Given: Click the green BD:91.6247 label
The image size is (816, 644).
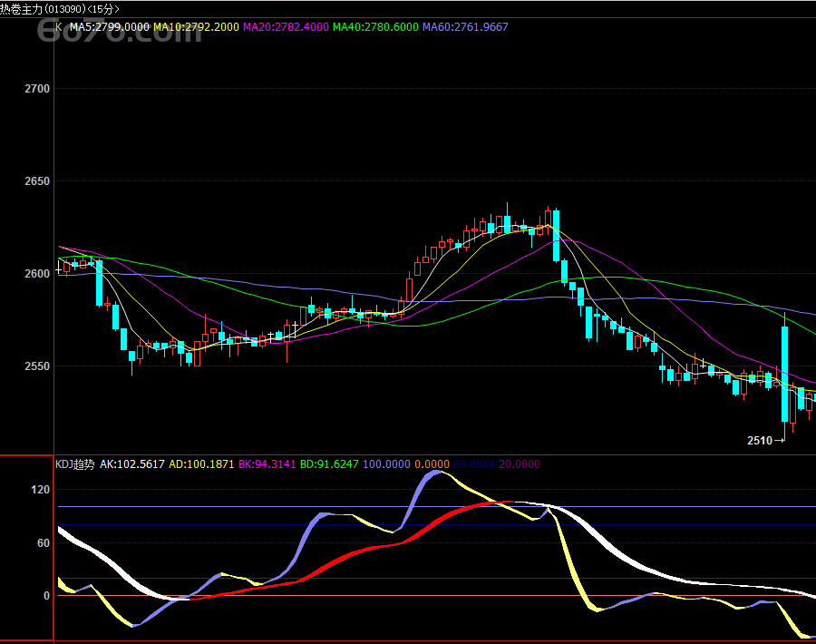Looking at the screenshot, I should click(x=329, y=464).
